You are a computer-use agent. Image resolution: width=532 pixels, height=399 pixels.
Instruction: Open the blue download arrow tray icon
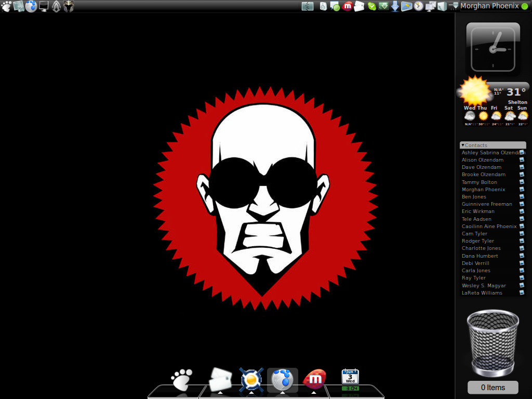[x=395, y=6]
